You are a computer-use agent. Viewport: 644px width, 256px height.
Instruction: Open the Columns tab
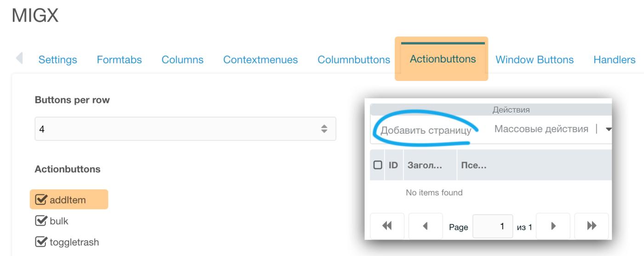click(183, 60)
